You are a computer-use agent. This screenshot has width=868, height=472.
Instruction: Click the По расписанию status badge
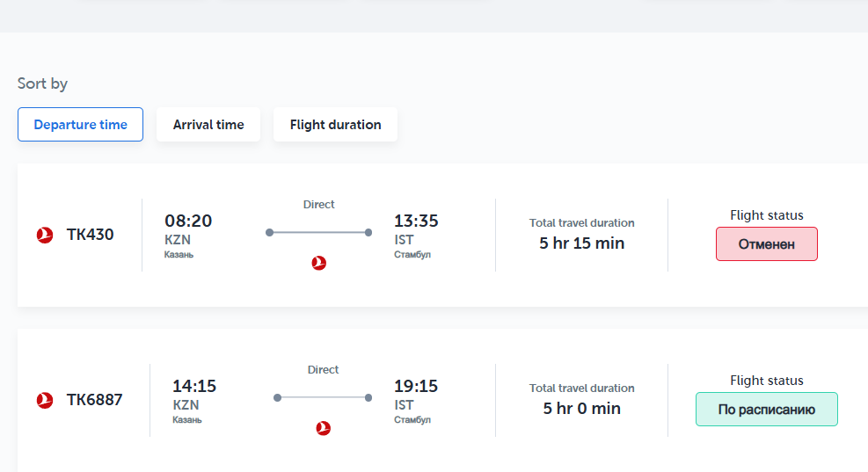767,409
